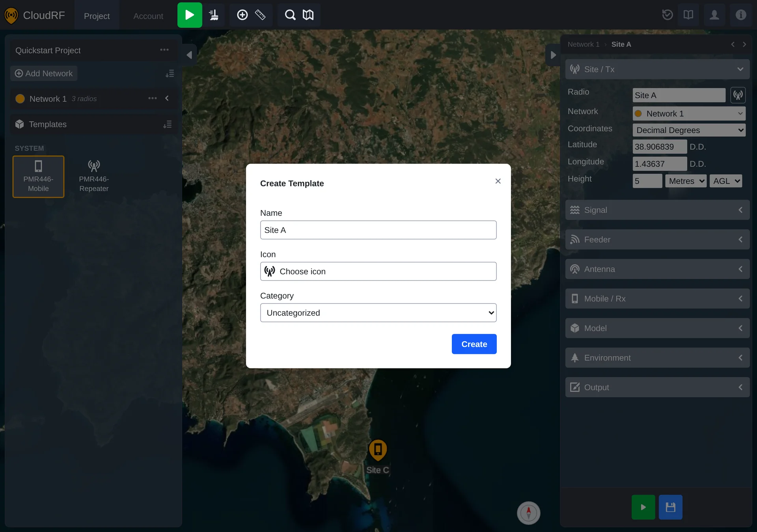Image resolution: width=757 pixels, height=532 pixels.
Task: Collapse Network 1 with the chevron
Action: pyautogui.click(x=167, y=98)
